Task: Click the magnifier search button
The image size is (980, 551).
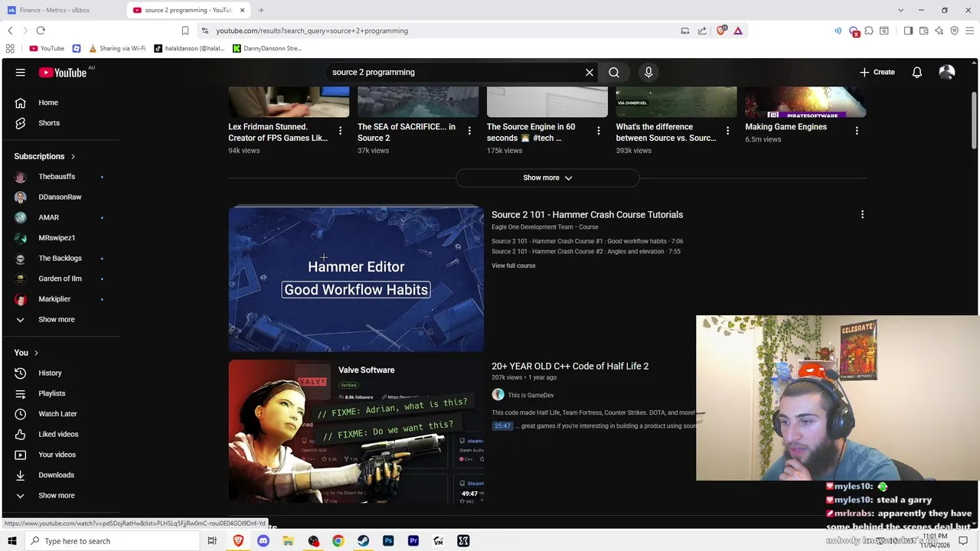Action: (x=614, y=72)
